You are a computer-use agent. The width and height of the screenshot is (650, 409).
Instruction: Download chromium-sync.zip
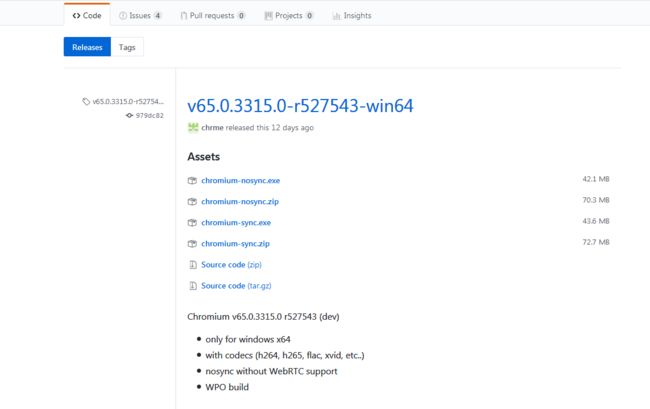point(235,244)
